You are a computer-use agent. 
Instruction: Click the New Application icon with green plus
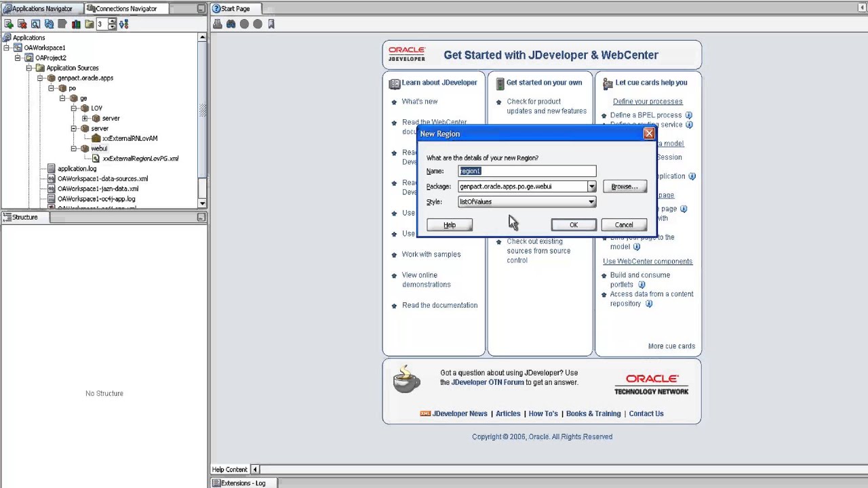pos(9,24)
